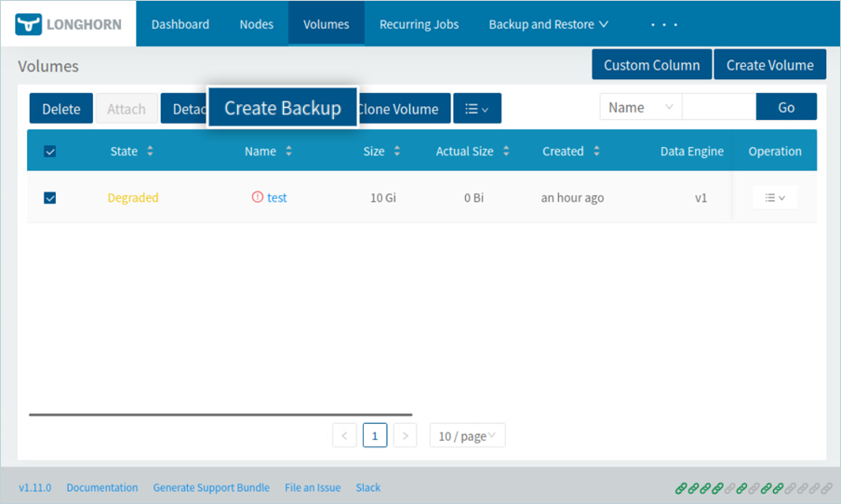Sort volumes by Size column arrows

pos(397,151)
